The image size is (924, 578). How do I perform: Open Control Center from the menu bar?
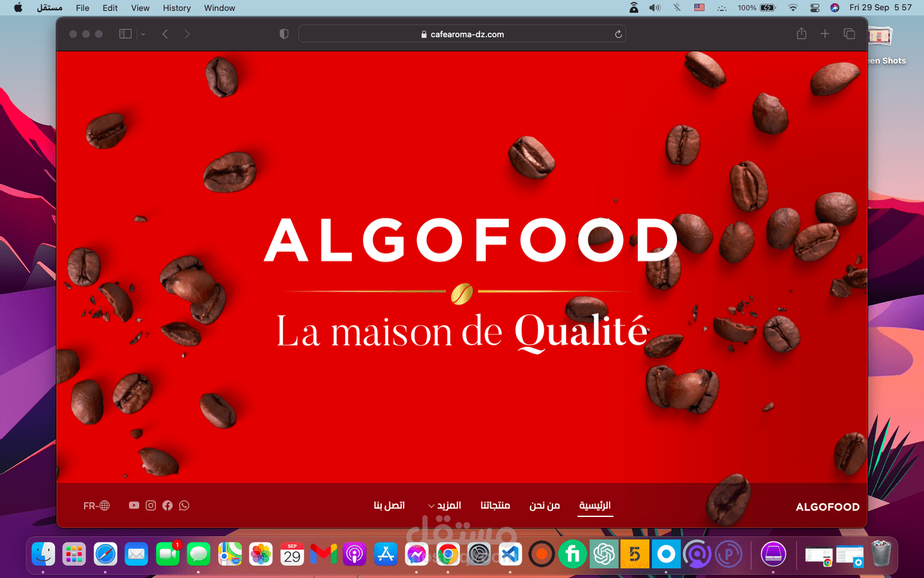pyautogui.click(x=815, y=8)
